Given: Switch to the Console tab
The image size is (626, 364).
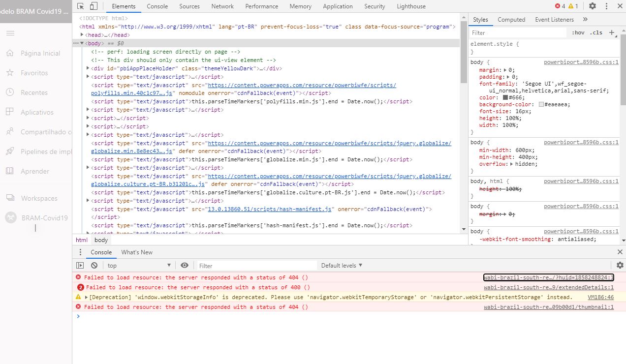Looking at the screenshot, I should click(x=157, y=6).
